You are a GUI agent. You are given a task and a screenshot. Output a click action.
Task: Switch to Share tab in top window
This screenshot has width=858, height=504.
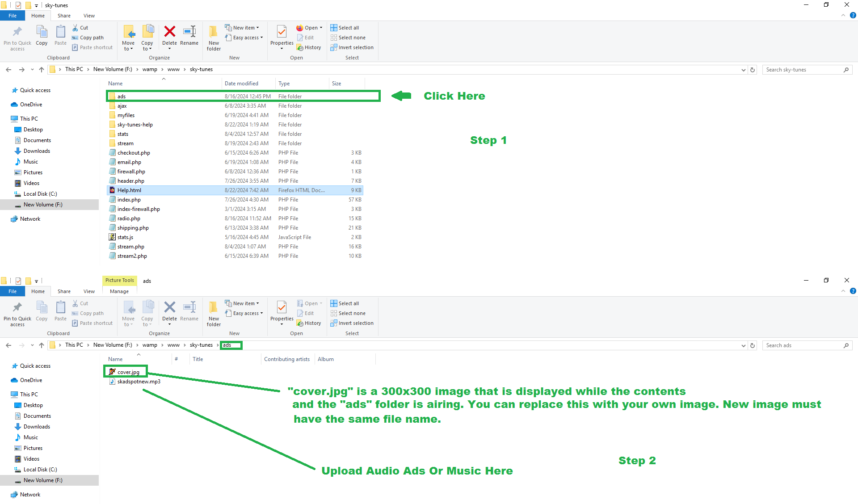tap(64, 16)
